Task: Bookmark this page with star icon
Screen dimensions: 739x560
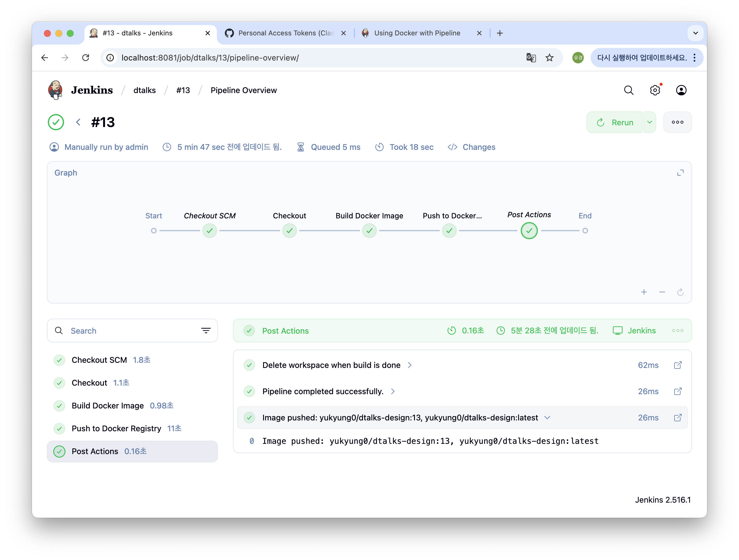Action: pos(549,58)
